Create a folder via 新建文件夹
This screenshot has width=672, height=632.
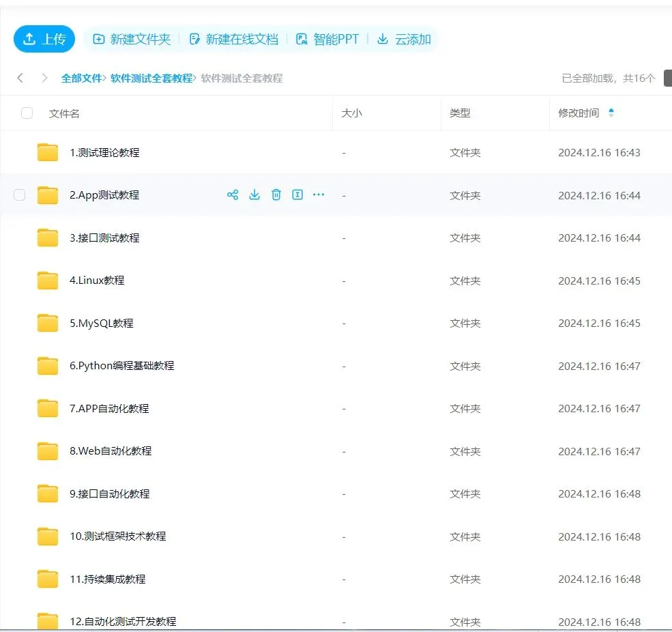tap(130, 39)
